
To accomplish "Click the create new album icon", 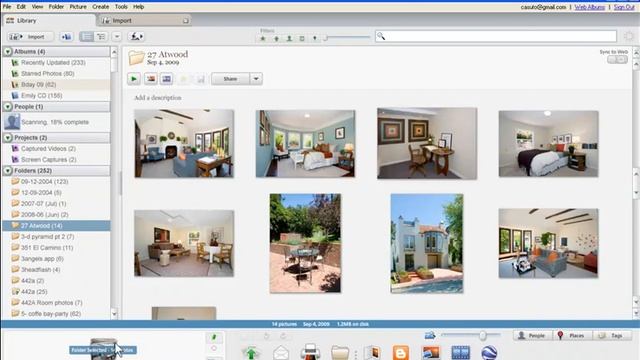I will pyautogui.click(x=66, y=37).
